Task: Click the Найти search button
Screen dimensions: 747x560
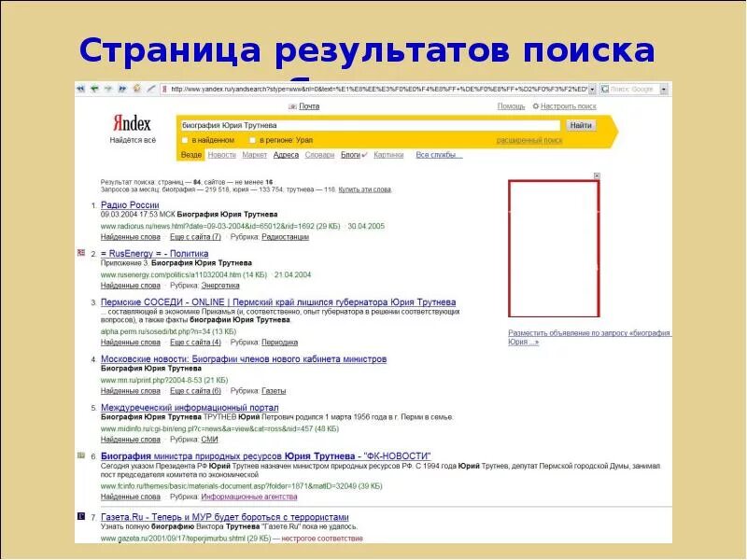Action: (581, 125)
